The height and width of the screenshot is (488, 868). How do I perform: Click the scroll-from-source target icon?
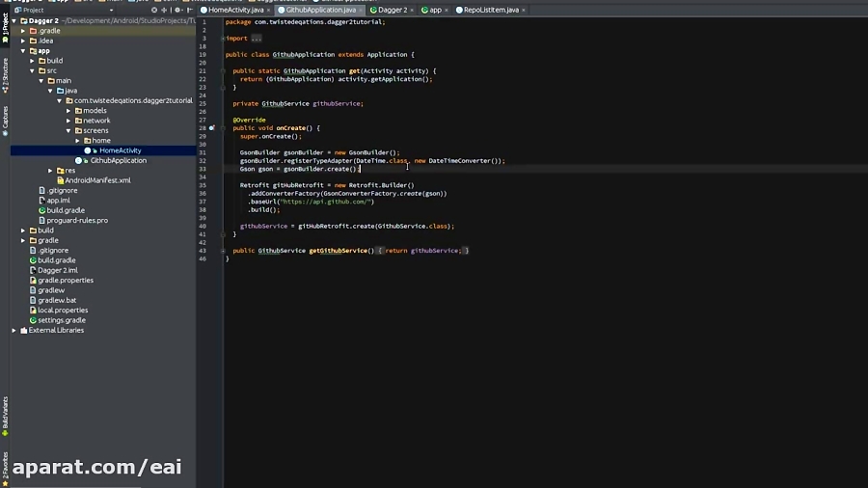click(x=154, y=10)
